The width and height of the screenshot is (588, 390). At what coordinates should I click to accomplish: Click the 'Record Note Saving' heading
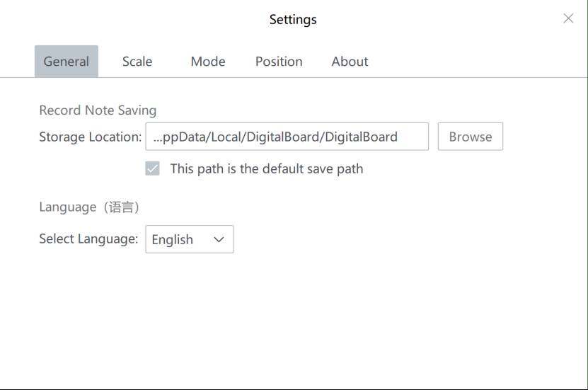click(98, 110)
